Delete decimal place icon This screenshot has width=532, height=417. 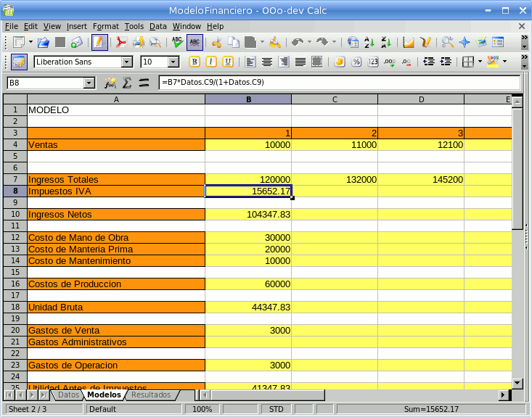tap(406, 62)
